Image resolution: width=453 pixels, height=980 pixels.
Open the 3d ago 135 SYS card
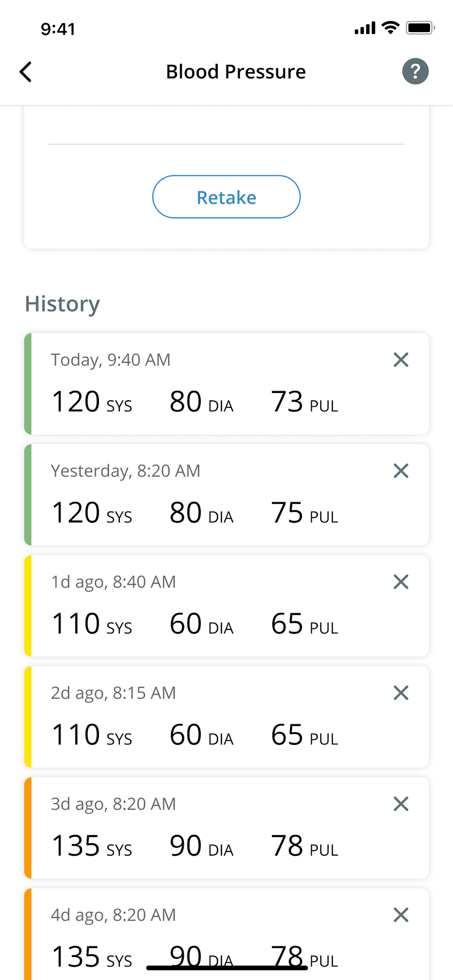pos(226,828)
